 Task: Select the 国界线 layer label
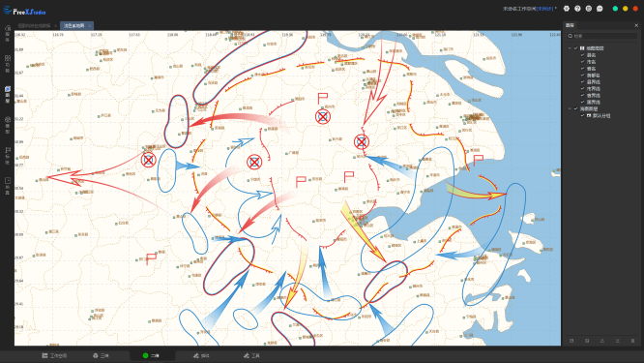coord(593,102)
